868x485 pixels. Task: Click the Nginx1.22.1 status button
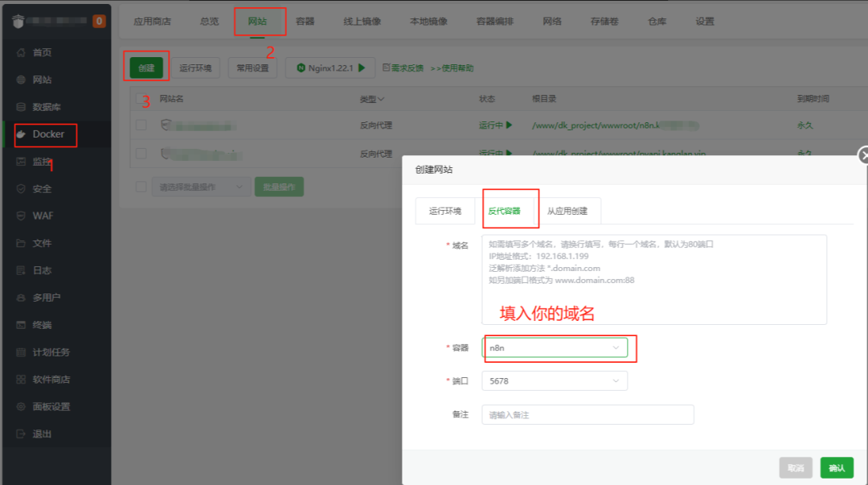[x=330, y=68]
